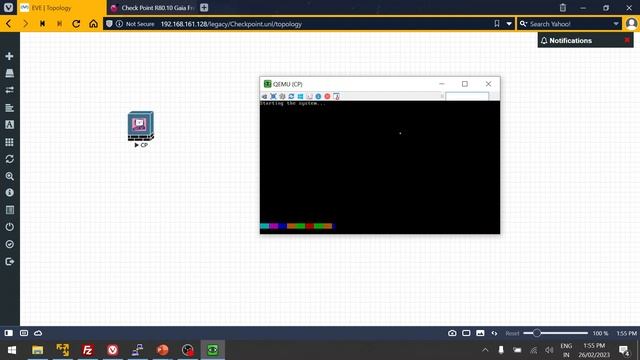Send Ctrl-Alt-Del in QEMU viewer toolbar

click(264, 96)
